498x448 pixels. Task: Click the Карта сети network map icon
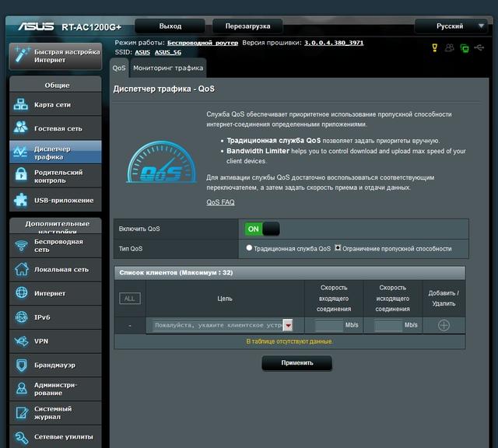pos(21,104)
